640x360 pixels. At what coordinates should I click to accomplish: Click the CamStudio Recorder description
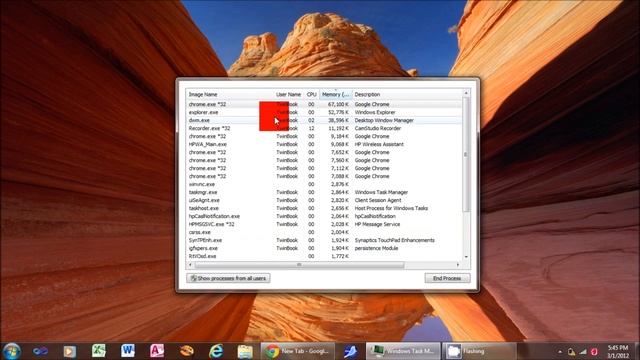378,128
